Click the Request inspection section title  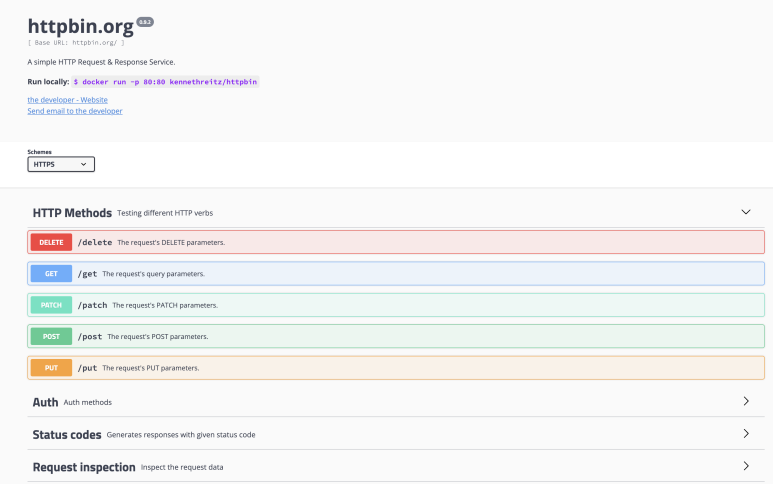point(84,467)
